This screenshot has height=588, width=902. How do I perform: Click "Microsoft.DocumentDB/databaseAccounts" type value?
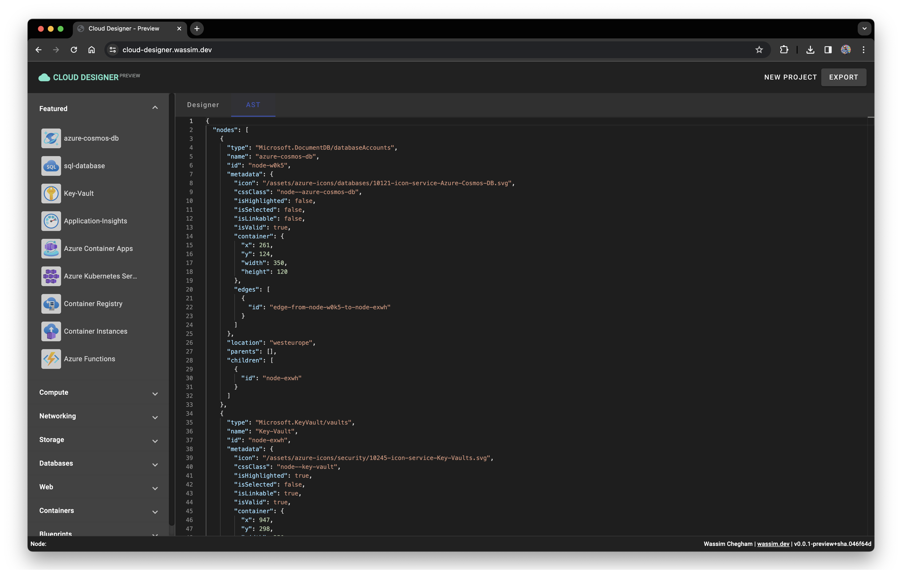coord(325,148)
